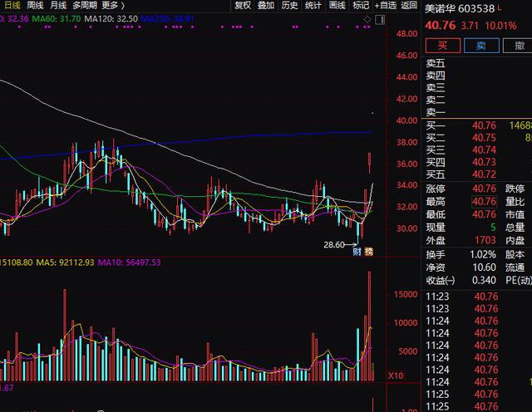Click the 10.01% change percentage

click(x=500, y=26)
